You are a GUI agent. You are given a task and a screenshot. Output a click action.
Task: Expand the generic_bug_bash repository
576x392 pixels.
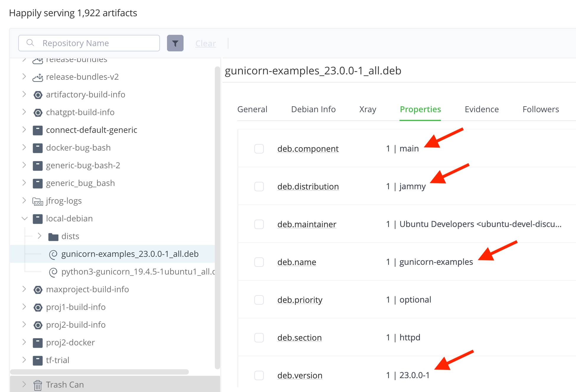(x=24, y=183)
